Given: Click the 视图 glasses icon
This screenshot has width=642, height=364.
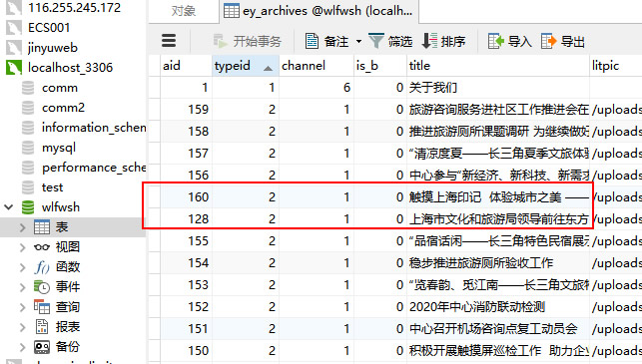Looking at the screenshot, I should coord(42,247).
